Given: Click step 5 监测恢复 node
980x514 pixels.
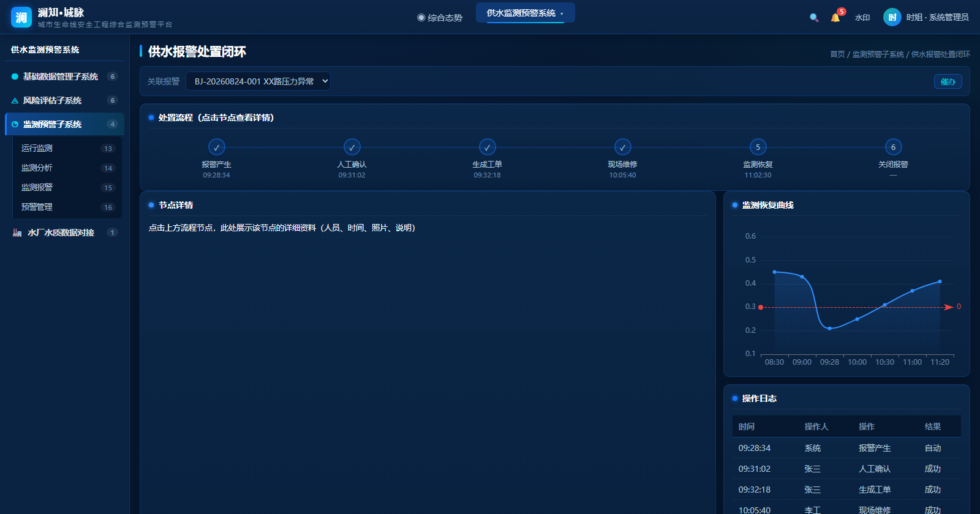Looking at the screenshot, I should point(758,147).
